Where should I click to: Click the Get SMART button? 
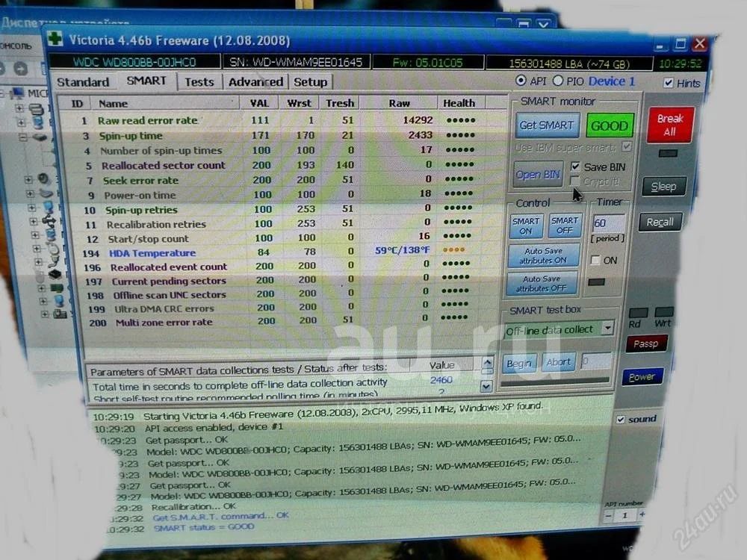(547, 125)
